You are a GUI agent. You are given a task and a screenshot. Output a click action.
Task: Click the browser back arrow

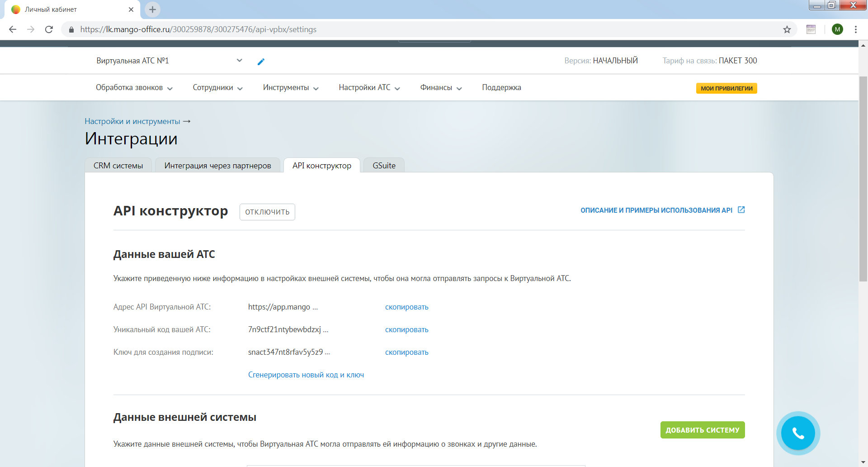click(13, 29)
